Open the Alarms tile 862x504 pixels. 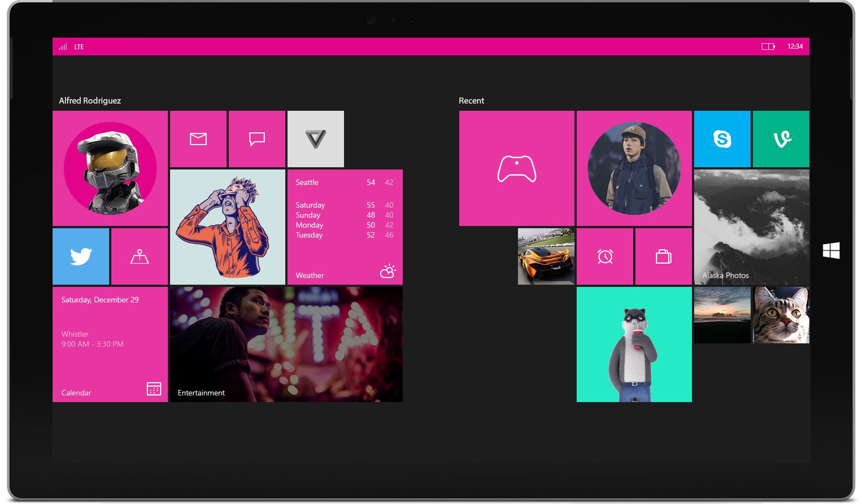[x=604, y=256]
